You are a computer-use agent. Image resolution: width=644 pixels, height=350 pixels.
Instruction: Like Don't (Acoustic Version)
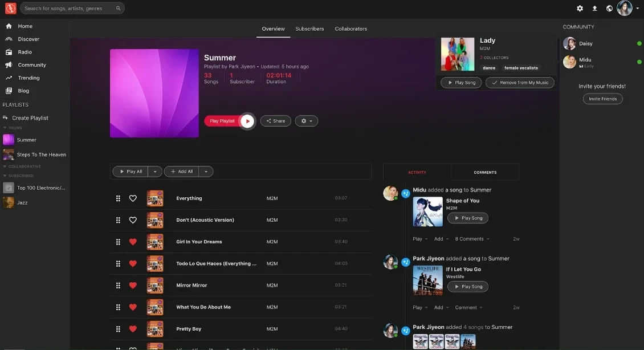133,220
